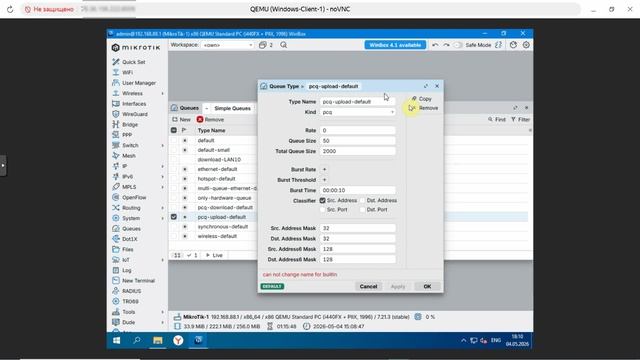Click the redo arrow in toolbar
The image size is (640, 360).
(446, 45)
